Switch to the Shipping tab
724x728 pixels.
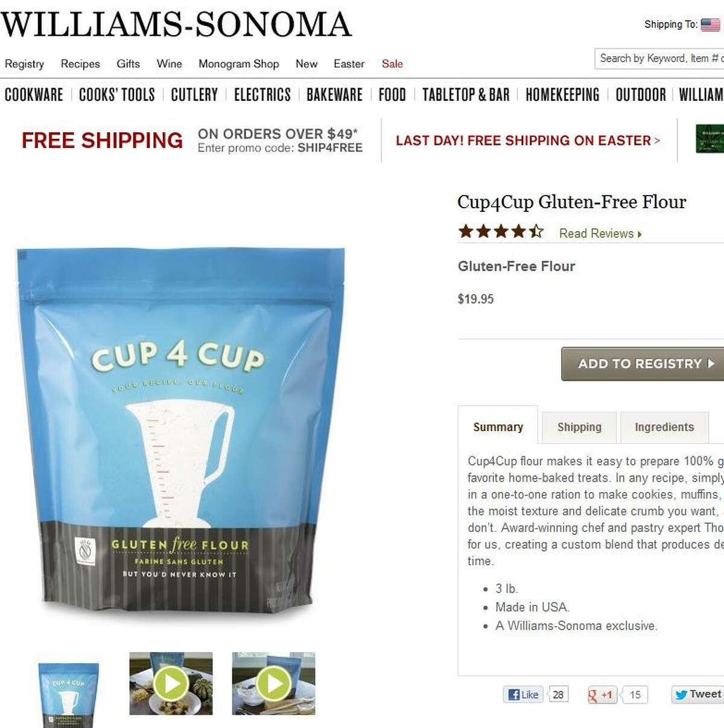(579, 427)
